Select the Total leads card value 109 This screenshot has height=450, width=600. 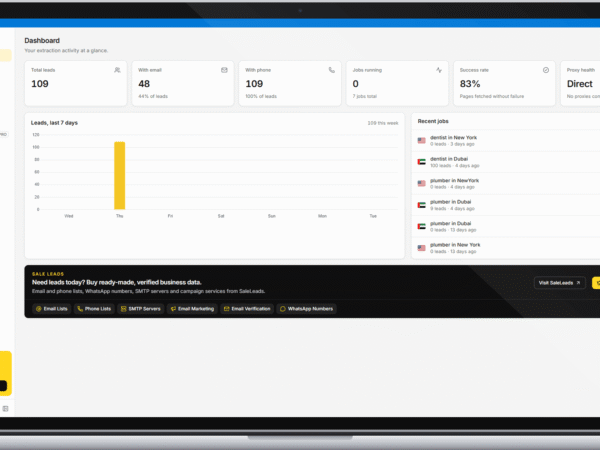point(40,84)
